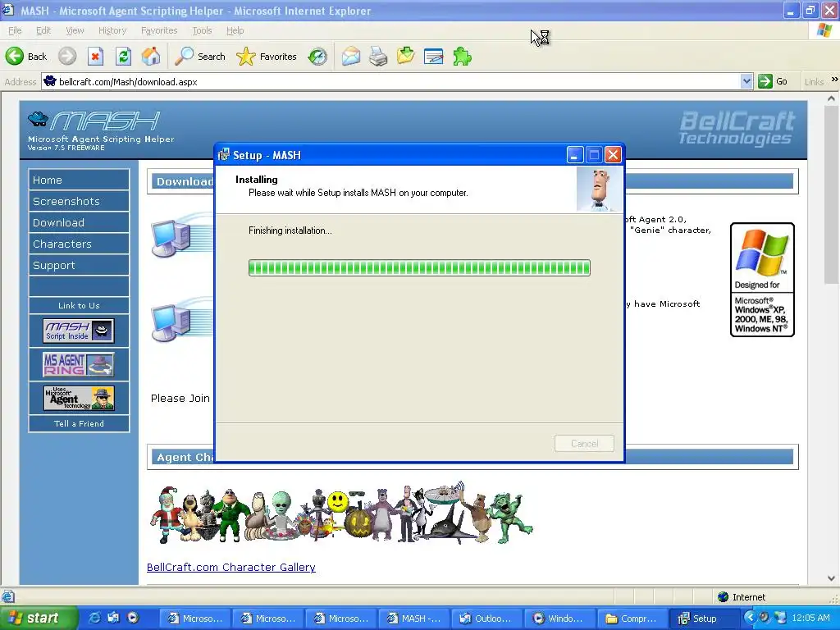Image resolution: width=840 pixels, height=630 pixels.
Task: Open Favorites star button
Action: point(267,57)
